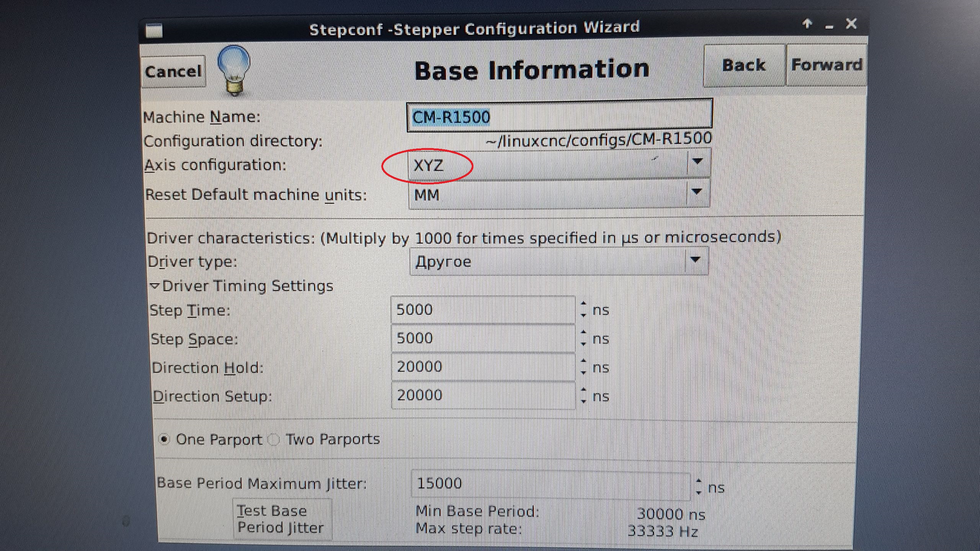Screen dimensions: 980x551
Task: Click the Base Period Maximum Jitter spinner
Action: 699,486
